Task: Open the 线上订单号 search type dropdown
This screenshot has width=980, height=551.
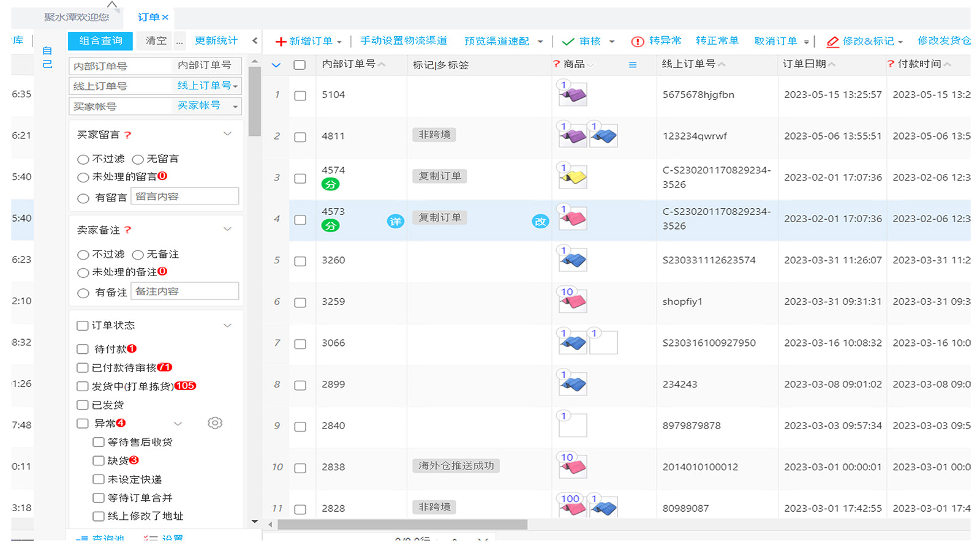Action: (235, 86)
